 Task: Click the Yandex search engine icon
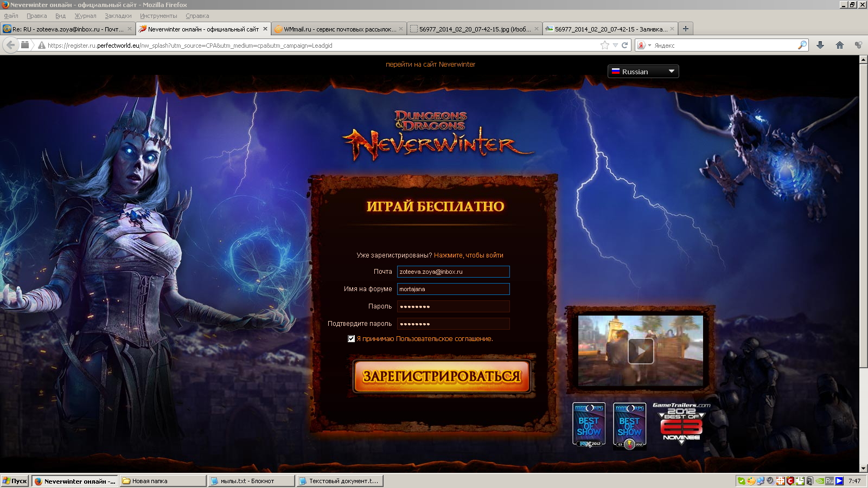(641, 46)
